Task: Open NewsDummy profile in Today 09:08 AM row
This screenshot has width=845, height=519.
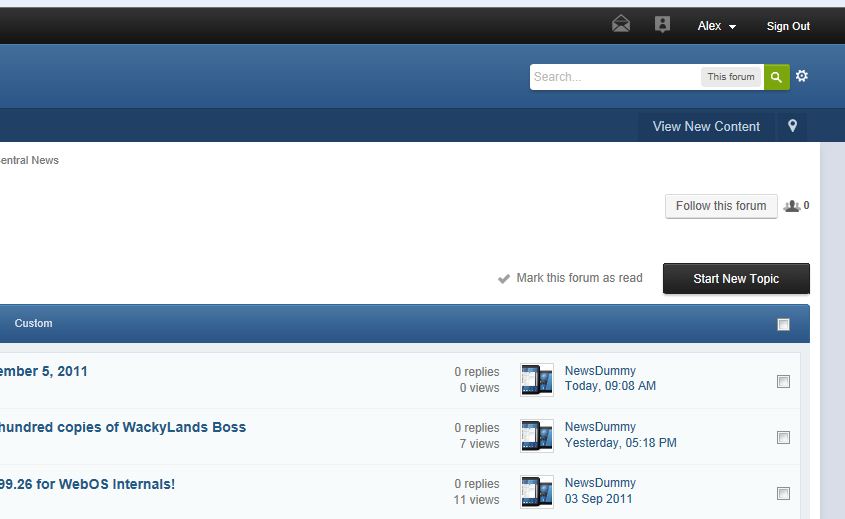Action: pyautogui.click(x=600, y=371)
